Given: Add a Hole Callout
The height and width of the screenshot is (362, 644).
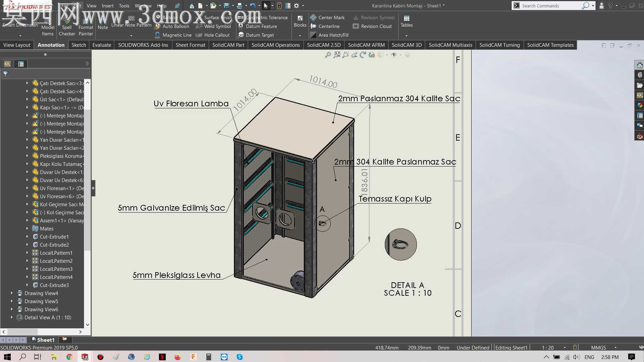Looking at the screenshot, I should coord(213,35).
